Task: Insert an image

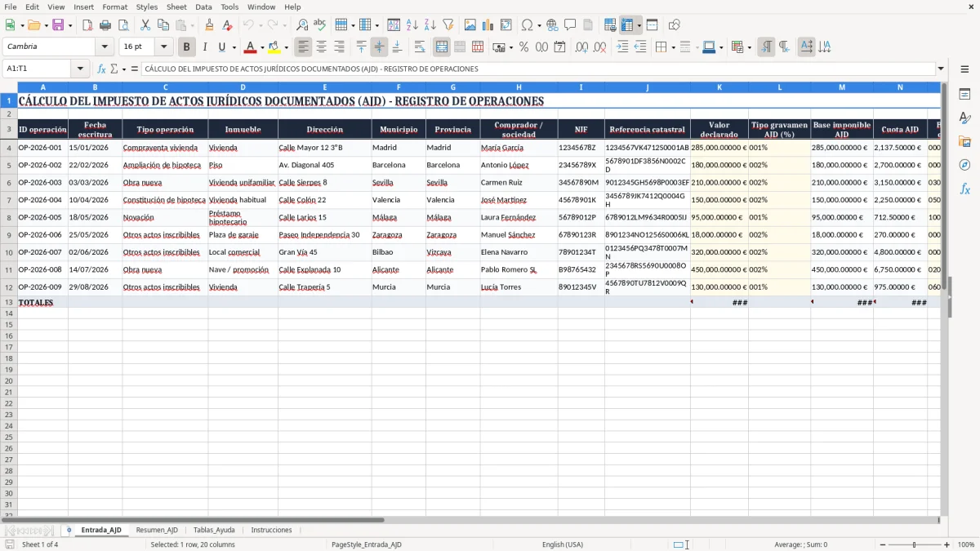Action: (x=470, y=25)
